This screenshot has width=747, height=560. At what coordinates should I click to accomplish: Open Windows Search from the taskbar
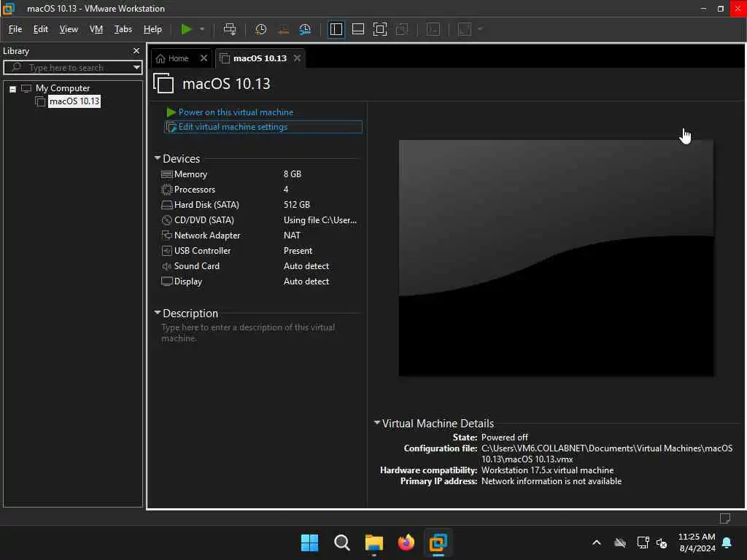tap(341, 542)
